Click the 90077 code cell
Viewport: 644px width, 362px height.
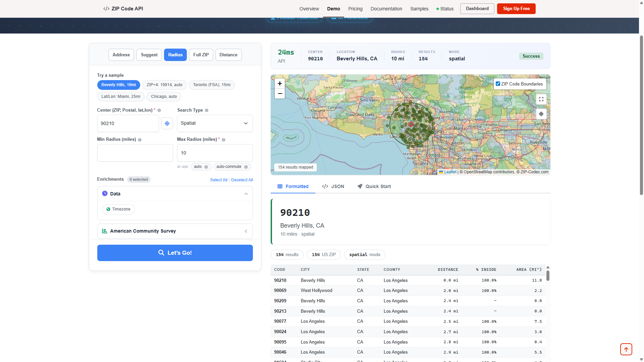(x=280, y=321)
